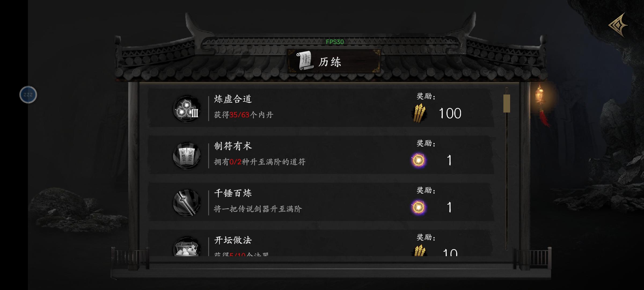Tap the blue zzz floating bubble
Screen dimensions: 644x290
(x=28, y=95)
